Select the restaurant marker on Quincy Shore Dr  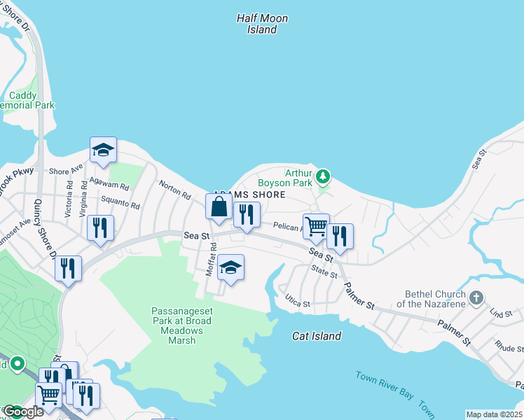click(68, 269)
